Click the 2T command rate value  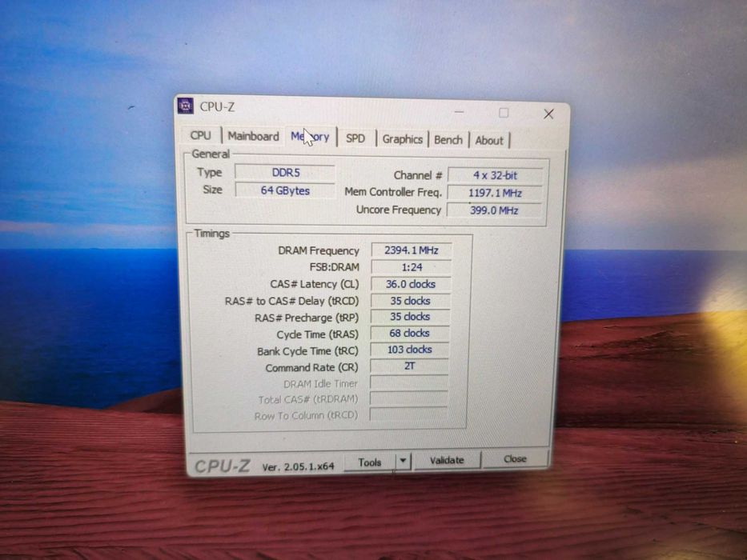[x=409, y=366]
